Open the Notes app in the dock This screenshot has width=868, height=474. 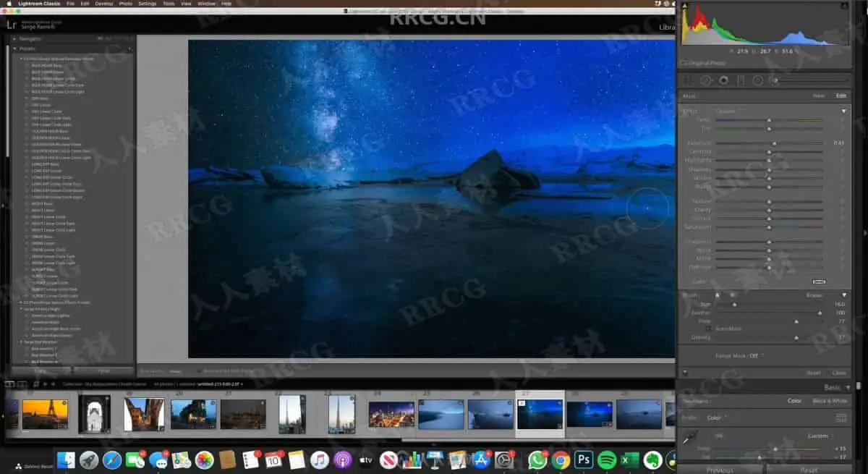pyautogui.click(x=297, y=460)
